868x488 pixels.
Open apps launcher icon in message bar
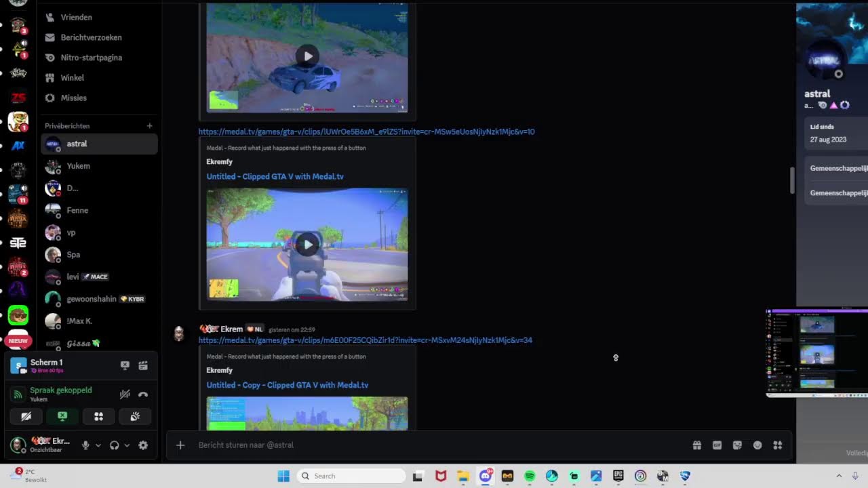[778, 445]
